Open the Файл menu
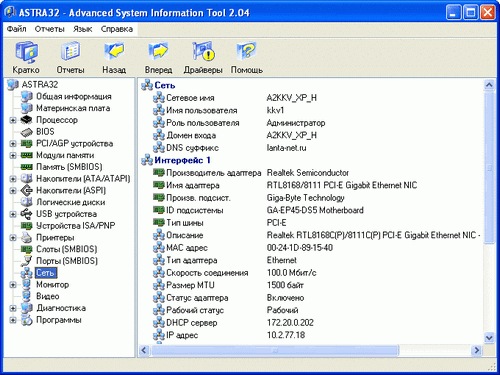 click(x=17, y=29)
